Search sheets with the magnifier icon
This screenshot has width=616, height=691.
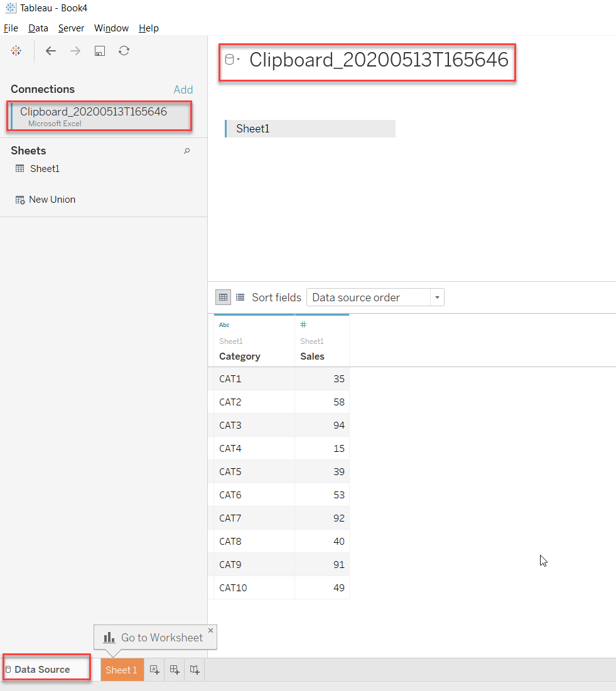tap(187, 151)
